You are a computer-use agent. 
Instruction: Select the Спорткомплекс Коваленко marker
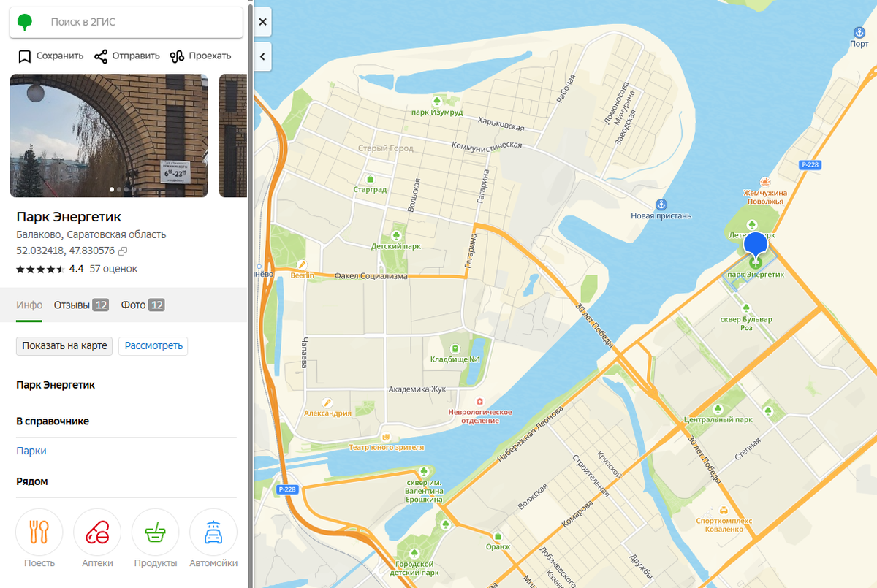point(724,511)
